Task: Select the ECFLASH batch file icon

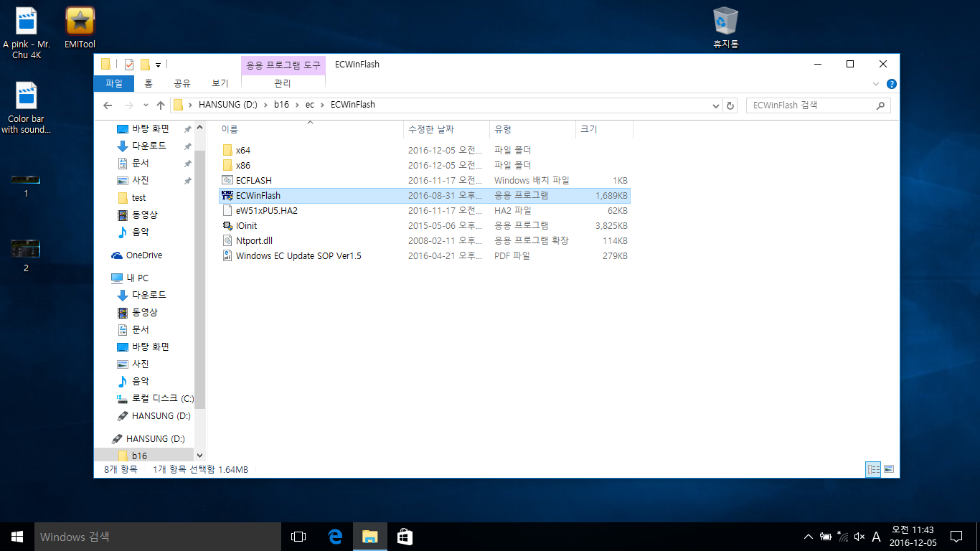Action: point(227,180)
